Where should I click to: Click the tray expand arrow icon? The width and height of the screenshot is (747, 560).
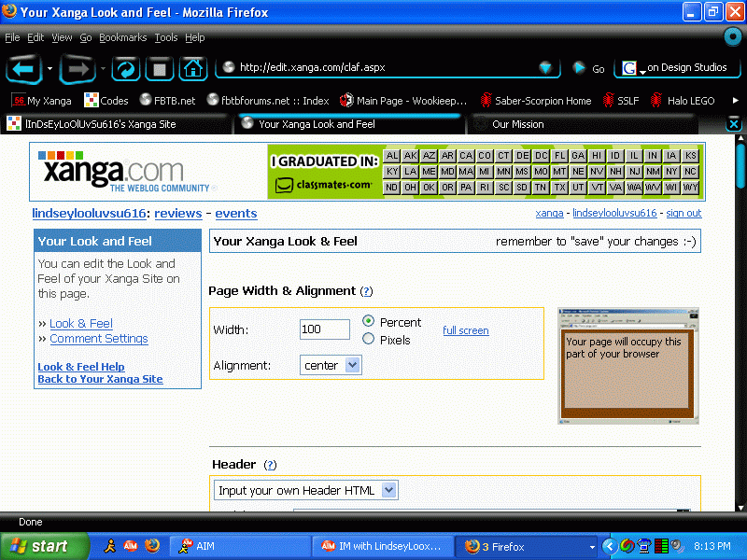pos(610,546)
